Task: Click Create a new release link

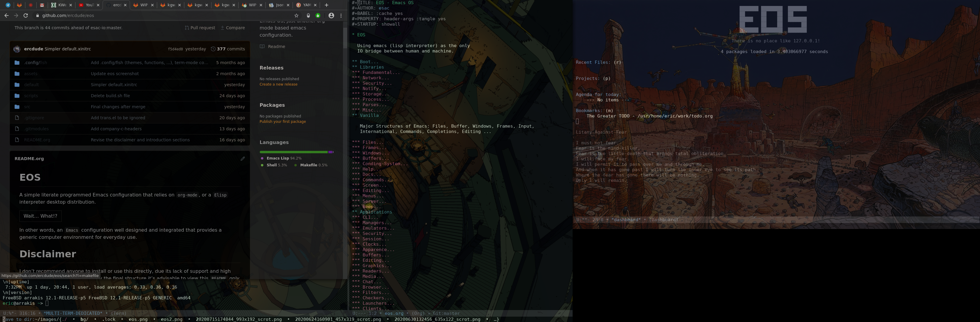Action: [278, 84]
